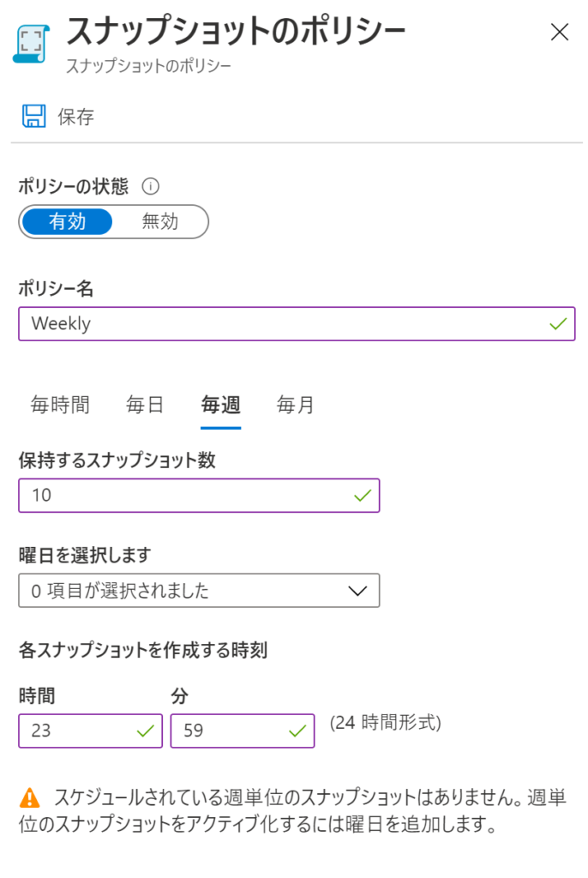588x878 pixels.
Task: Select the 毎週 tab
Action: 220,405
